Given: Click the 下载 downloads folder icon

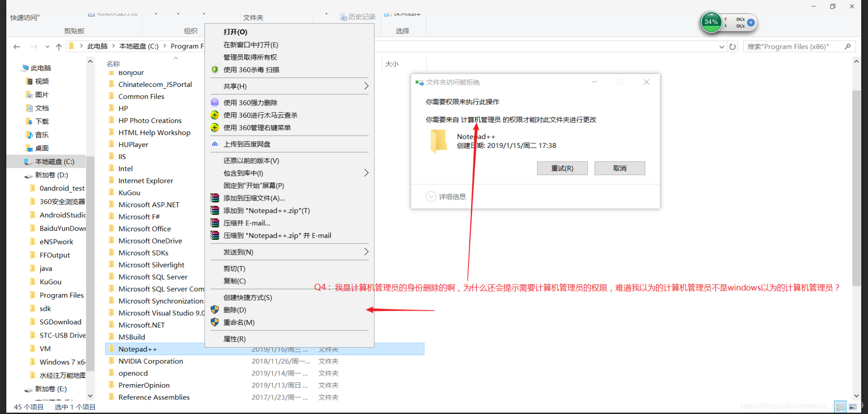Looking at the screenshot, I should click(x=29, y=121).
